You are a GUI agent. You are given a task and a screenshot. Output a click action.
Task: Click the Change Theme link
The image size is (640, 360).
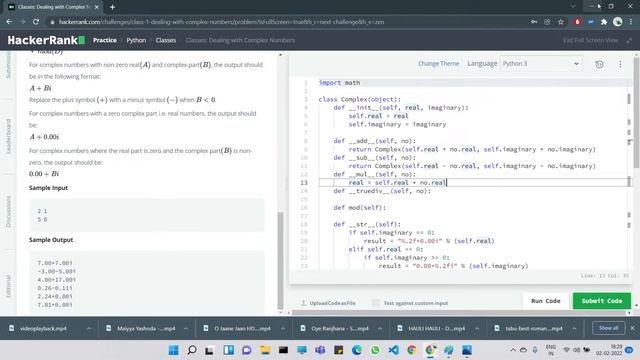[438, 64]
